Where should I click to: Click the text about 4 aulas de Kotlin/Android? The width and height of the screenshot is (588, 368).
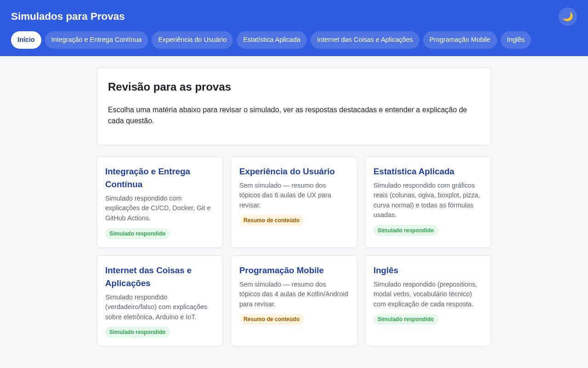294,294
